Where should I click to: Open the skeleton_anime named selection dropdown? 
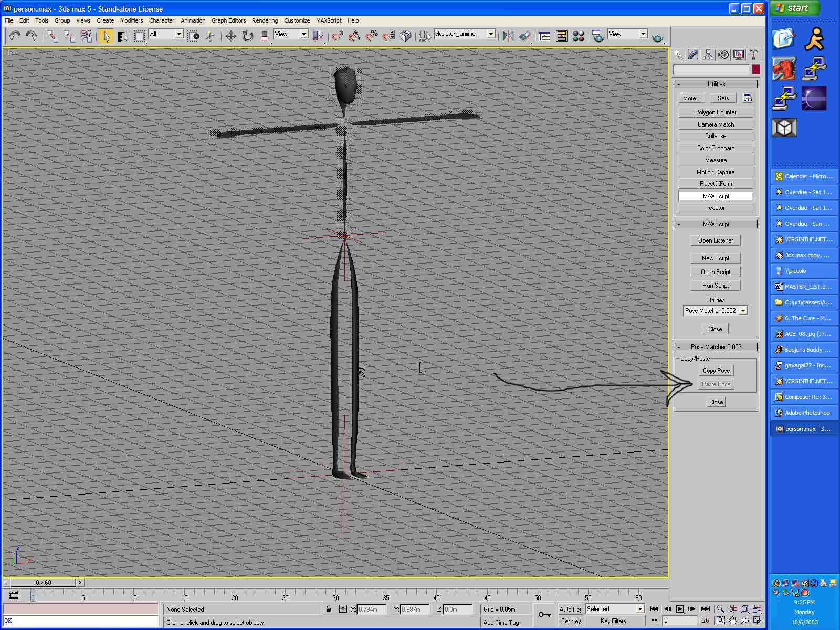(491, 34)
